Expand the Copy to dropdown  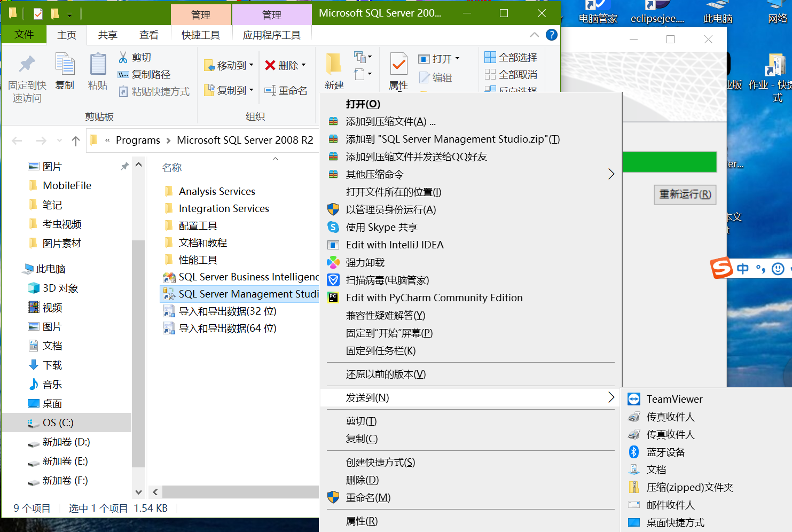[252, 90]
